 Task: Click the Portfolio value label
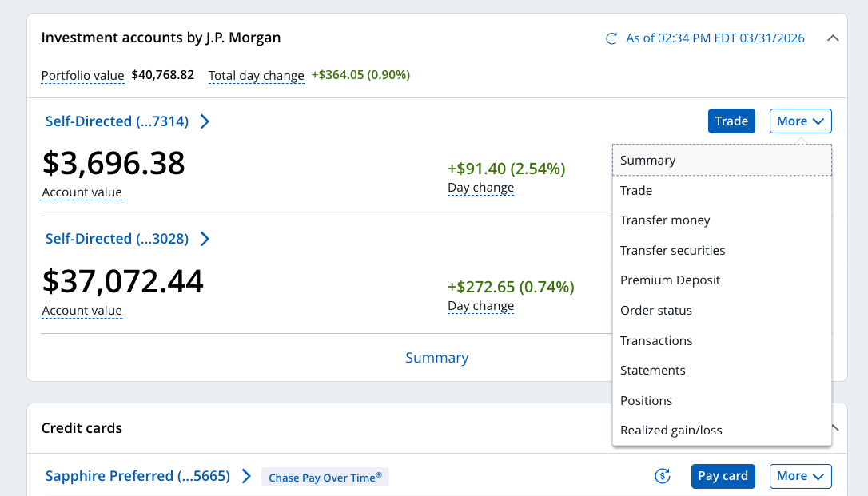point(82,76)
